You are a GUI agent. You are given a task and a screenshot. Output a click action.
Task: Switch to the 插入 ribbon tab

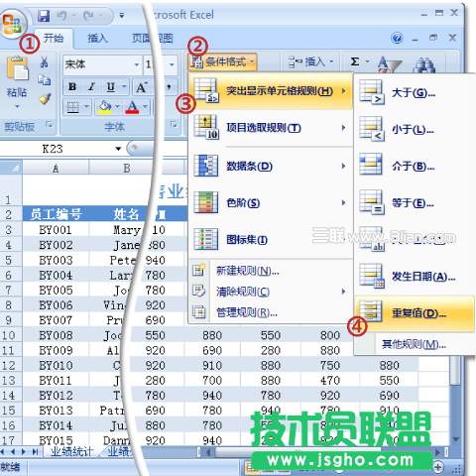coord(97,39)
